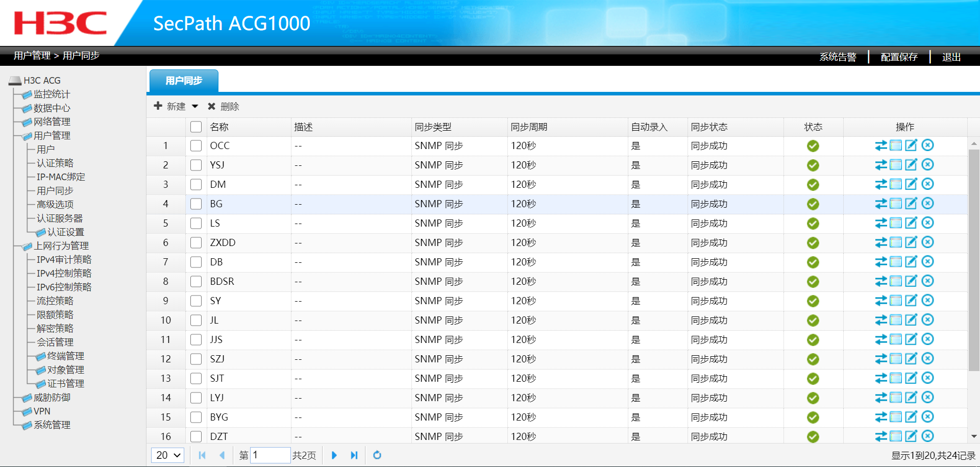This screenshot has height=467, width=980.
Task: Click the scrollbar down arrow of the table
Action: (x=974, y=436)
